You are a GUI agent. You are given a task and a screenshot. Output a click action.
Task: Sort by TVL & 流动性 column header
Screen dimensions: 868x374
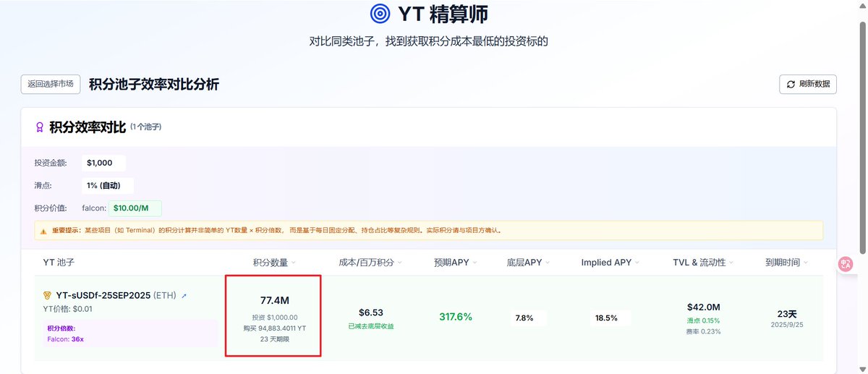[704, 263]
